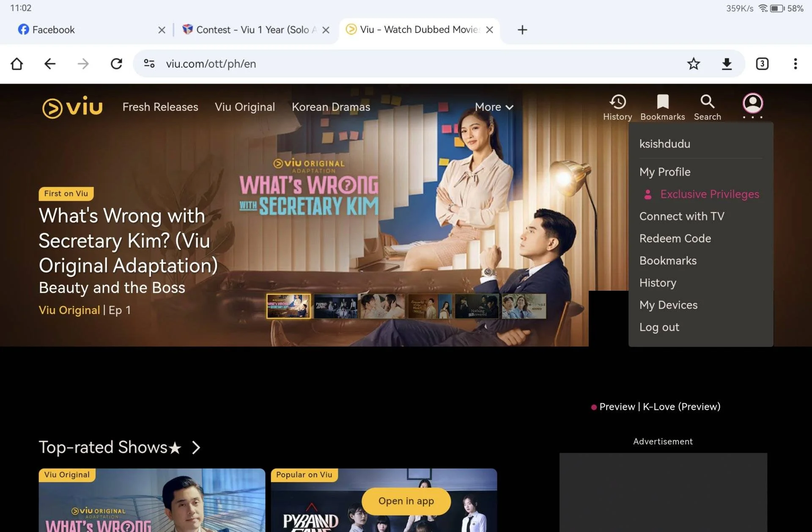
Task: Open the Top-rated Shows section heading
Action: tap(110, 447)
